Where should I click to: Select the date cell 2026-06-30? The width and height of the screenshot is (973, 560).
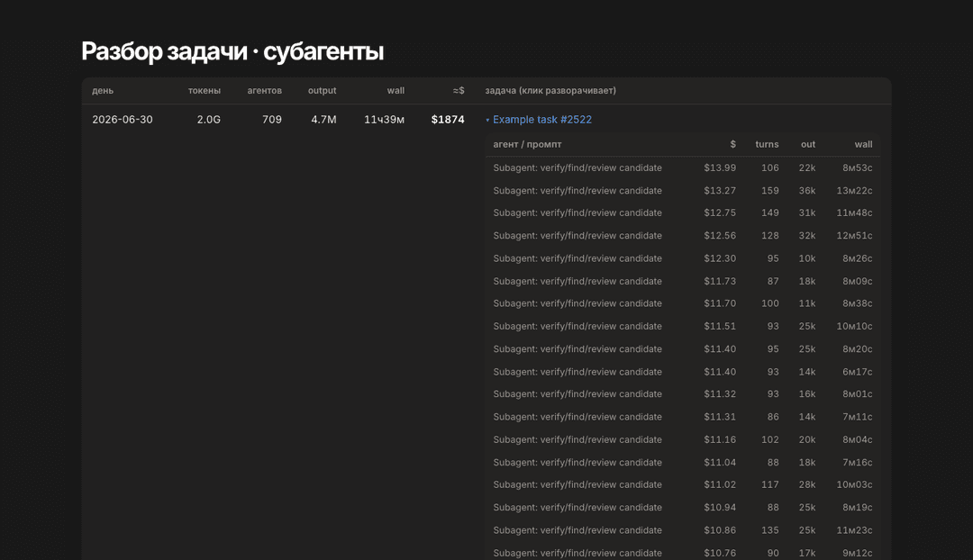point(123,120)
